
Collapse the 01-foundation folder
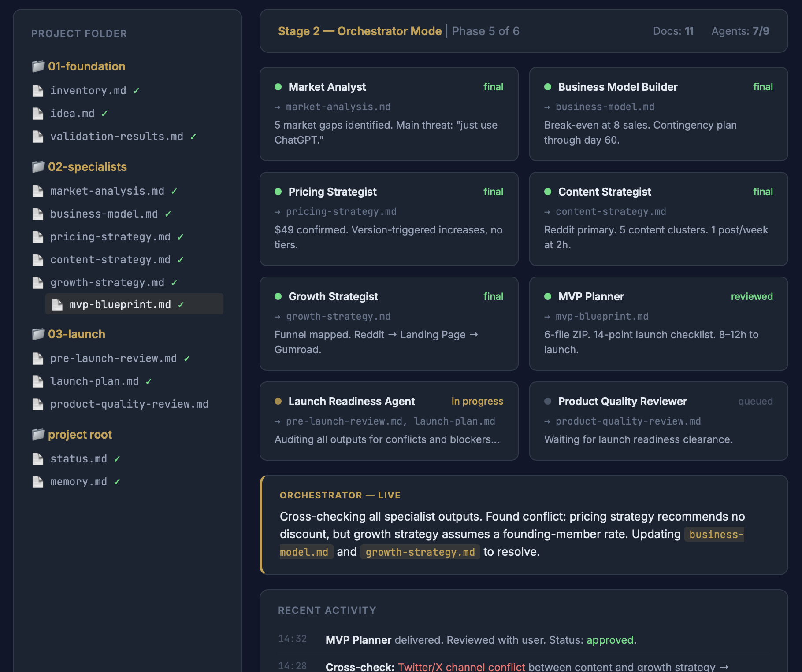(86, 66)
